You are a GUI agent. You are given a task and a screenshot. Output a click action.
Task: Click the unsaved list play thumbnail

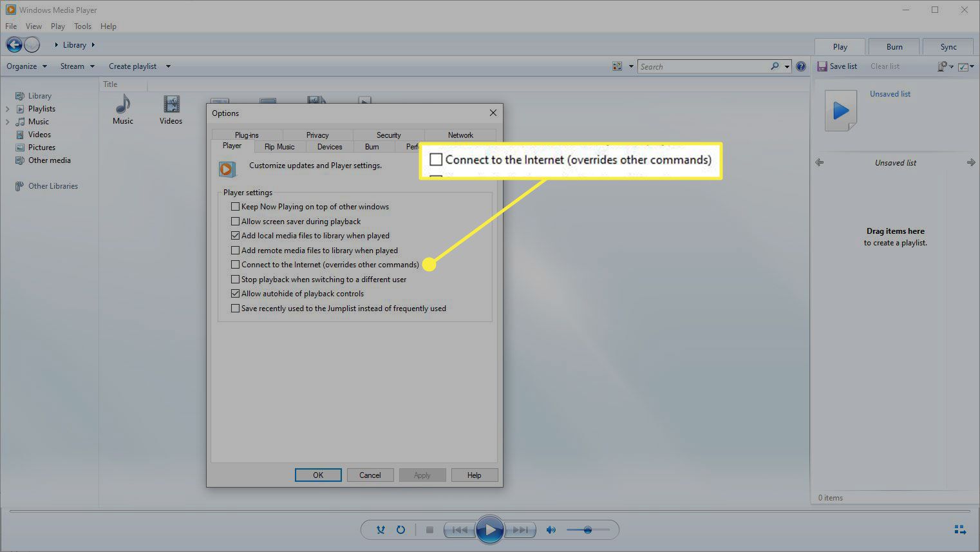(x=841, y=111)
